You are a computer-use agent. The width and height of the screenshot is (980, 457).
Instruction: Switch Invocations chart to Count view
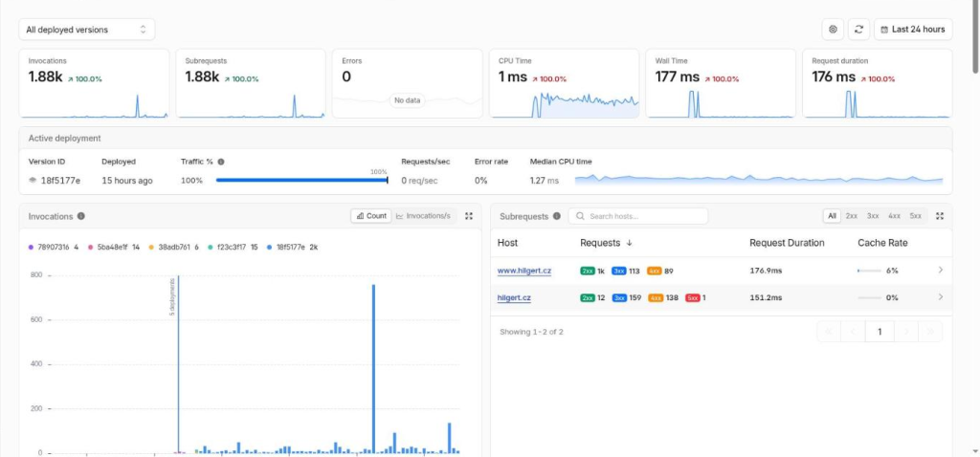pyautogui.click(x=371, y=216)
